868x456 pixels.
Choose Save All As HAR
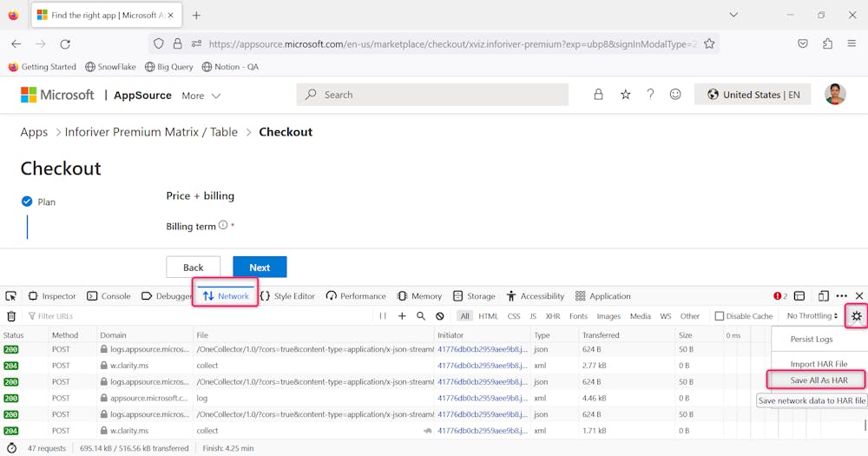coord(819,380)
